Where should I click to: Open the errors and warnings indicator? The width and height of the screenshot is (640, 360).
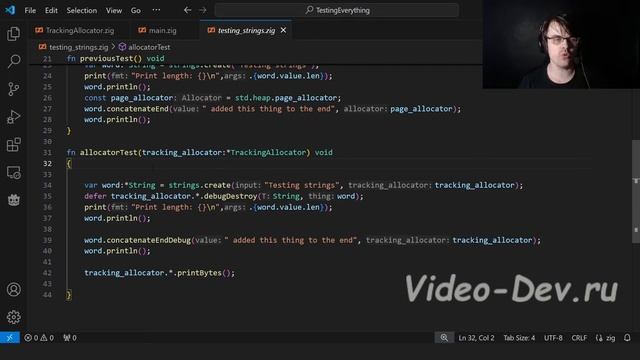click(39, 338)
